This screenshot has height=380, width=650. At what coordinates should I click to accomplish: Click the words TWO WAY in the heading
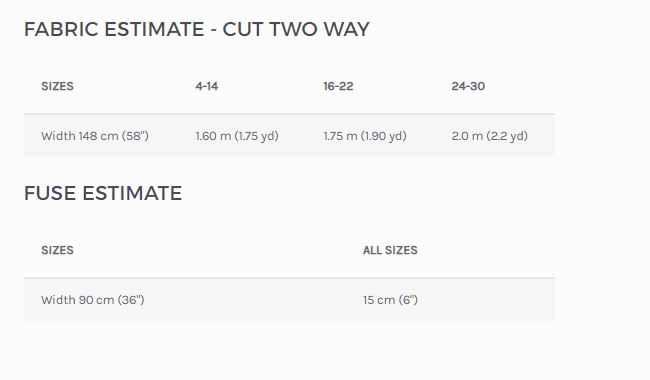click(319, 29)
